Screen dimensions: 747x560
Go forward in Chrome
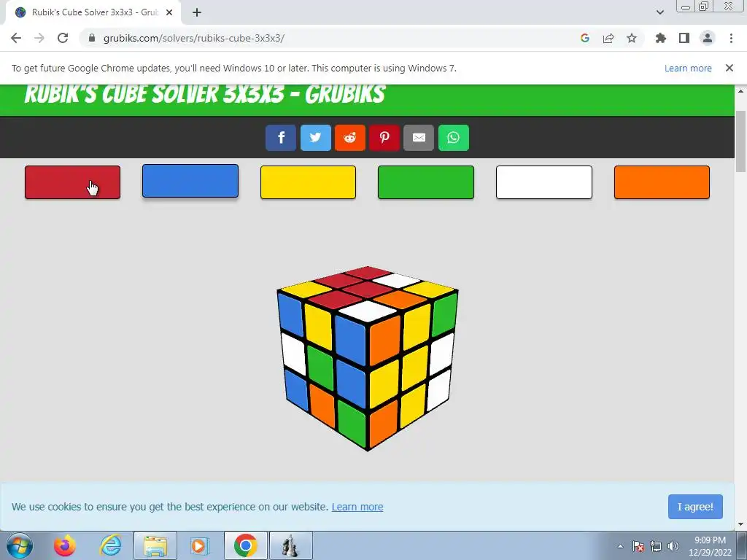[x=39, y=38]
